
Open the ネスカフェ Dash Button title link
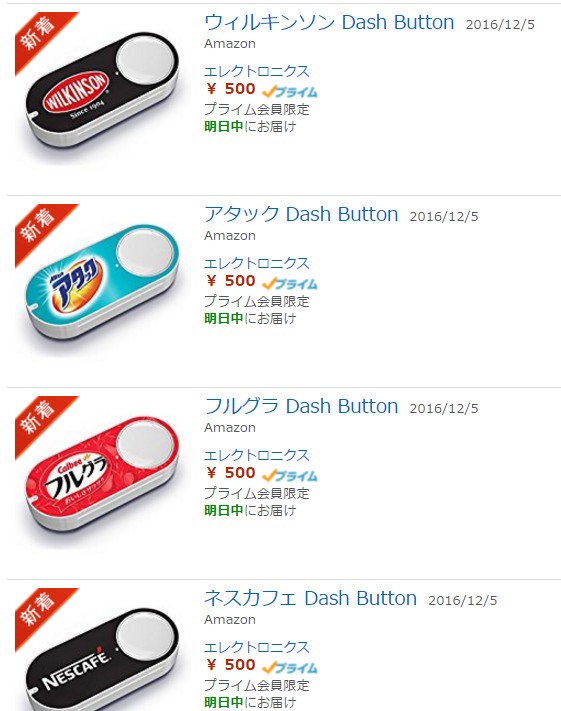tap(310, 598)
